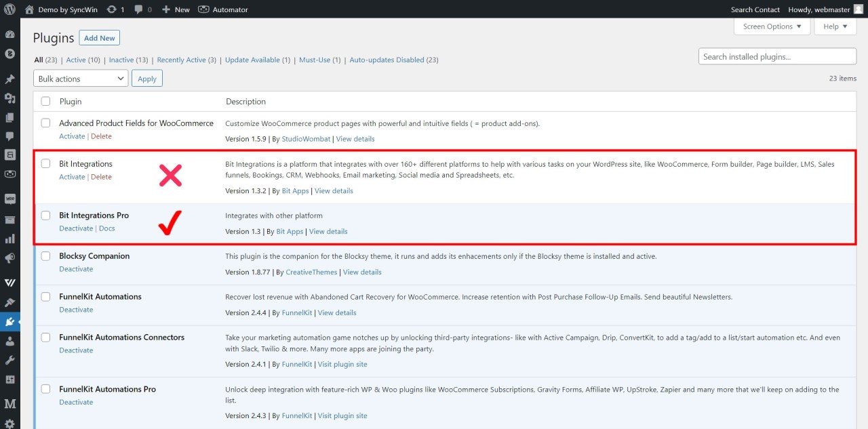
Task: Expand the Screen Options panel
Action: 772,26
